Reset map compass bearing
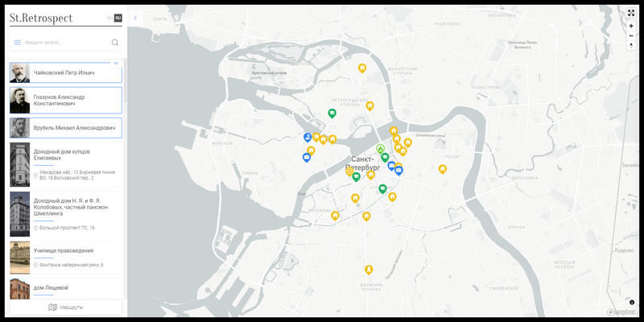This screenshot has height=322, width=644. coord(631,45)
